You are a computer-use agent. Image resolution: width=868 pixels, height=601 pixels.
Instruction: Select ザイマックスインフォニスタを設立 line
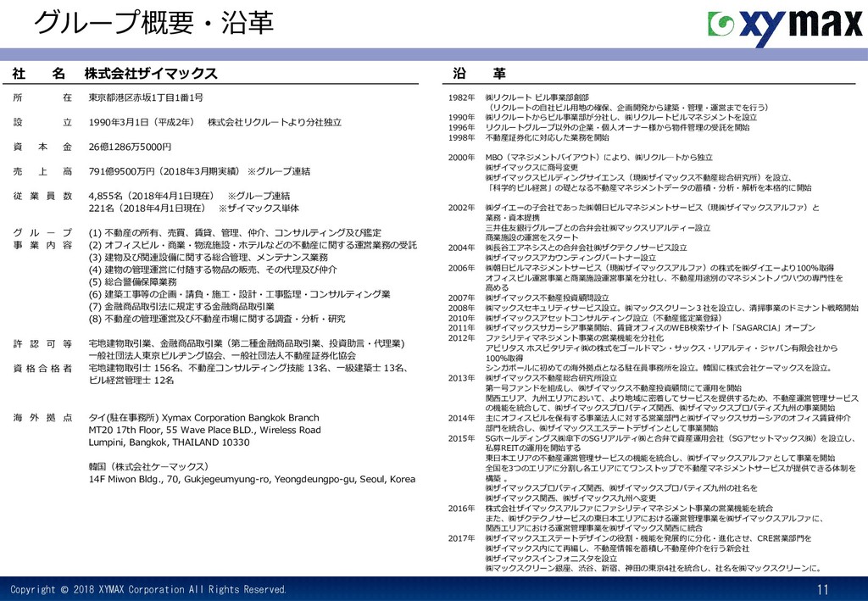click(x=551, y=559)
